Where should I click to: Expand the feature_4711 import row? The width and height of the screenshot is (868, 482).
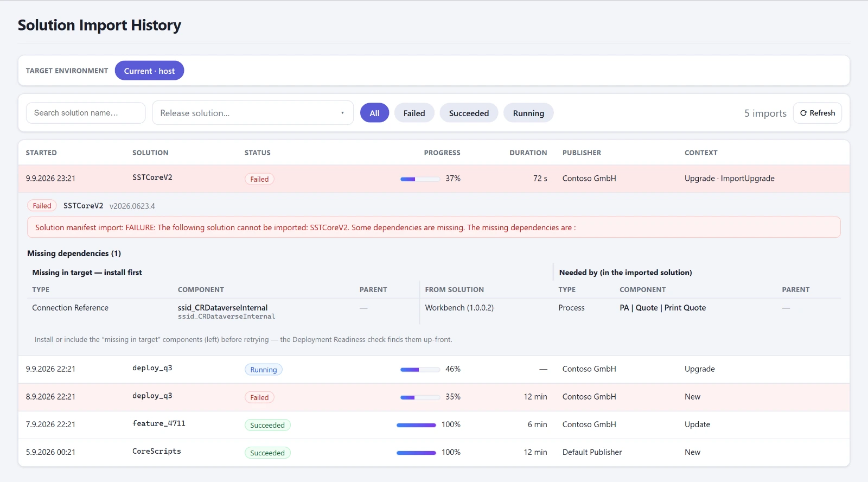tap(434, 424)
